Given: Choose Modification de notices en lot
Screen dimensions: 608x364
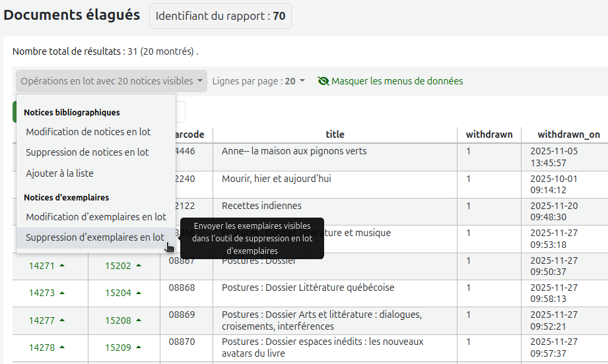Looking at the screenshot, I should [88, 132].
